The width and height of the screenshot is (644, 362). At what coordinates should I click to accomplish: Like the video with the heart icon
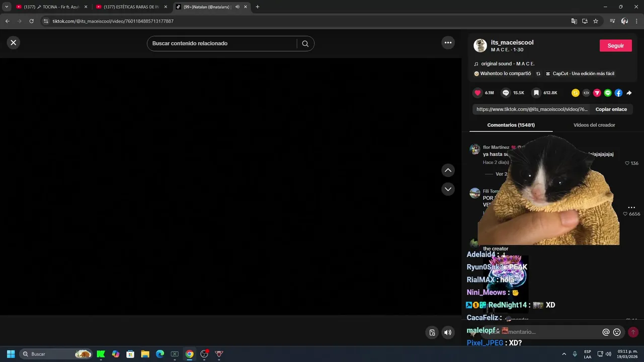tap(477, 93)
